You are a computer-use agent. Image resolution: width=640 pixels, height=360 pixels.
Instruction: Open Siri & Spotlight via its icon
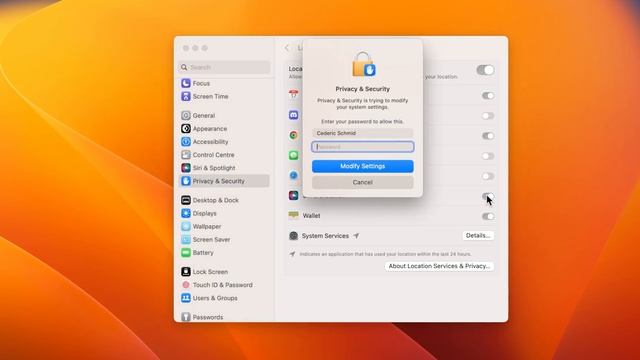tap(186, 168)
